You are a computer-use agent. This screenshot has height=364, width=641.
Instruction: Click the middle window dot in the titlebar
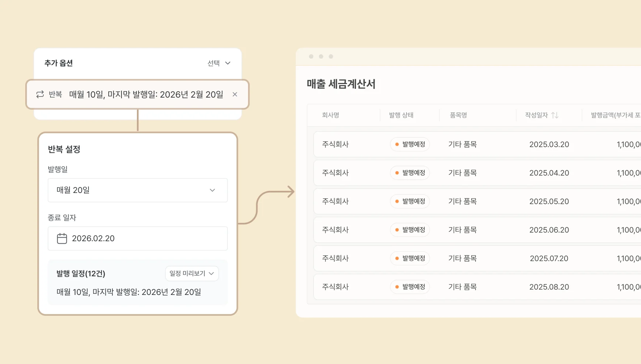321,56
